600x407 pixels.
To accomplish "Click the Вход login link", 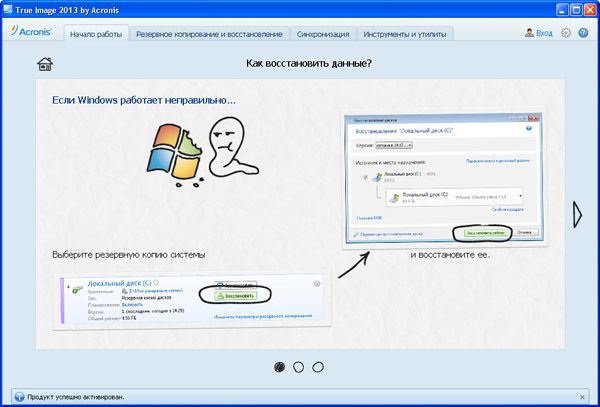I will pyautogui.click(x=539, y=33).
